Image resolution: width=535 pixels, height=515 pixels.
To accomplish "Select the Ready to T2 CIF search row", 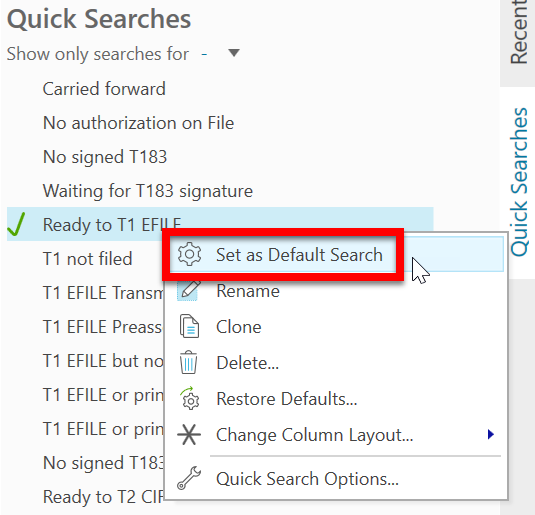I will (103, 497).
